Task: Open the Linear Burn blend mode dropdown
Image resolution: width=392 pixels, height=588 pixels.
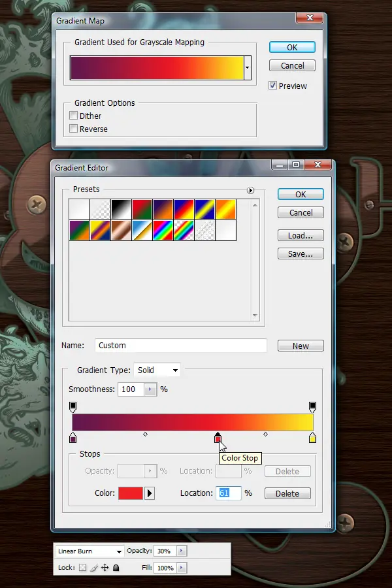Action: click(90, 551)
